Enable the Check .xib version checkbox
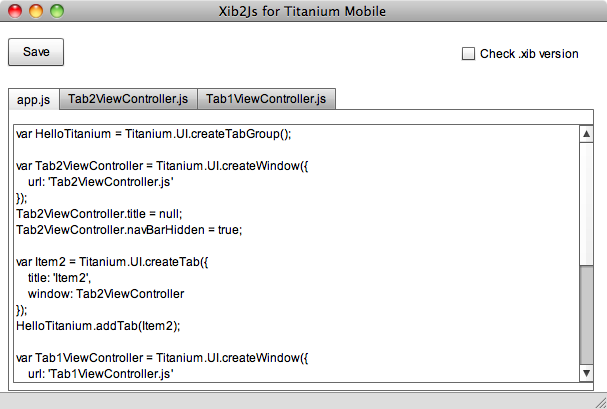 (468, 53)
